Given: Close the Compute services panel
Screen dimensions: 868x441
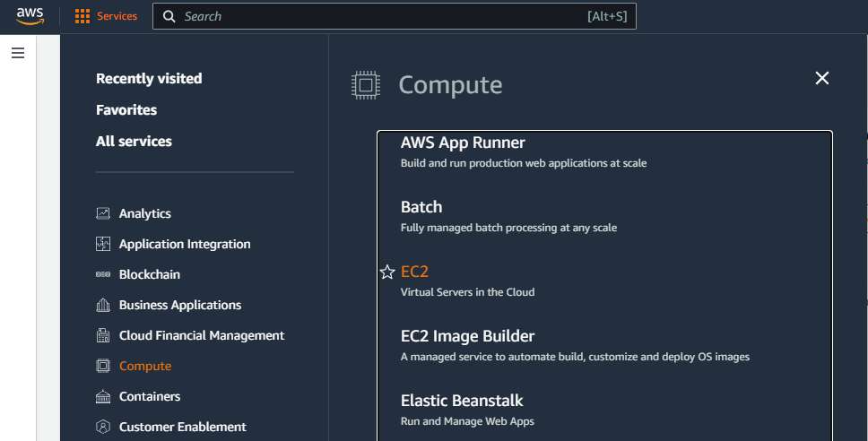Looking at the screenshot, I should (x=822, y=78).
